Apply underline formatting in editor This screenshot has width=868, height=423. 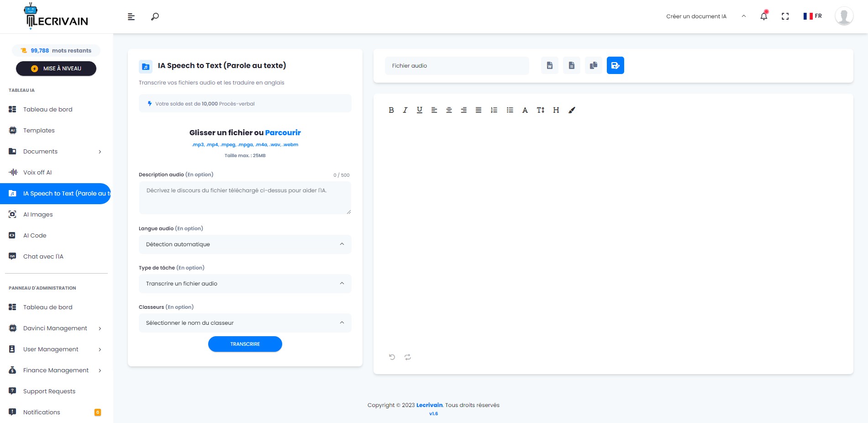(420, 110)
